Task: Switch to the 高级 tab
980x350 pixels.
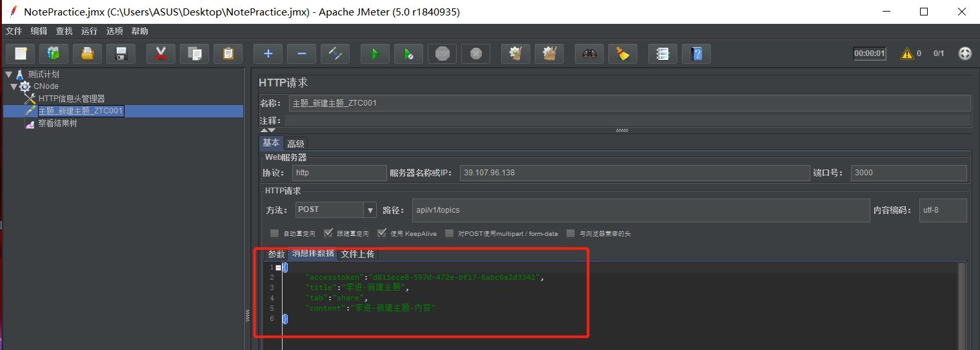Action: [296, 143]
